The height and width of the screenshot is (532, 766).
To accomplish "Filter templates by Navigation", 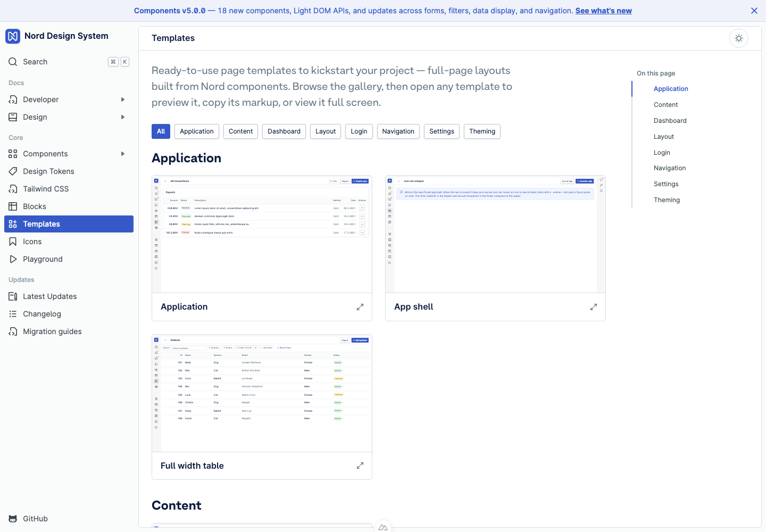I will (398, 131).
